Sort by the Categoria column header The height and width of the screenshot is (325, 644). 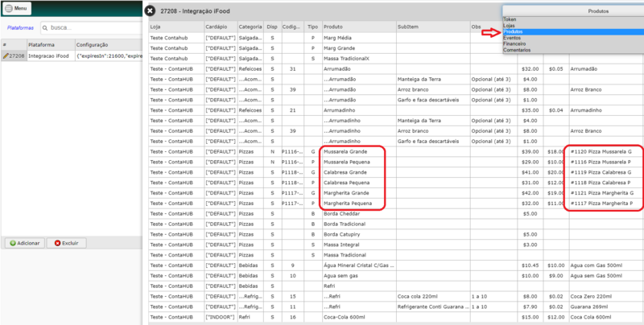click(250, 27)
